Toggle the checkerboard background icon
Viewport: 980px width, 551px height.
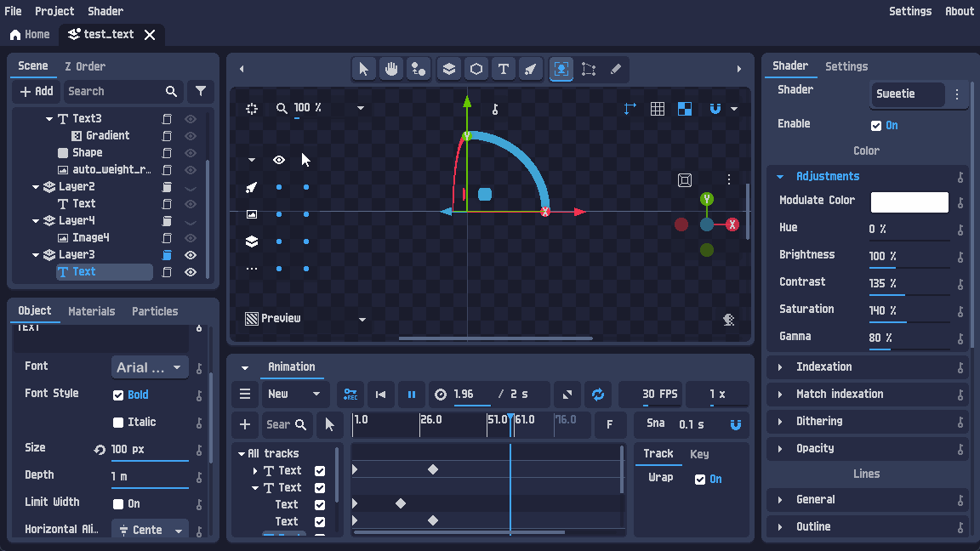coord(685,109)
